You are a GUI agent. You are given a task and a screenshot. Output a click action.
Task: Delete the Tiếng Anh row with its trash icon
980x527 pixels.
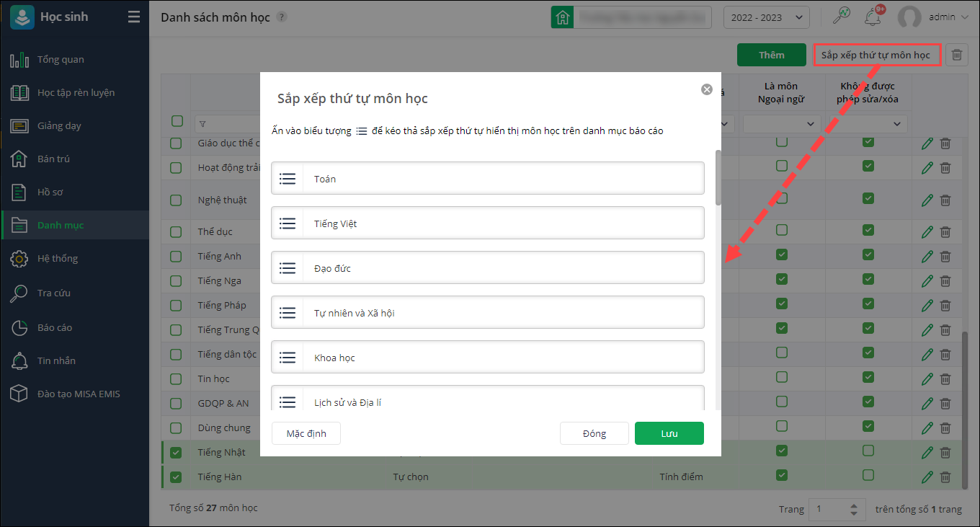[945, 256]
